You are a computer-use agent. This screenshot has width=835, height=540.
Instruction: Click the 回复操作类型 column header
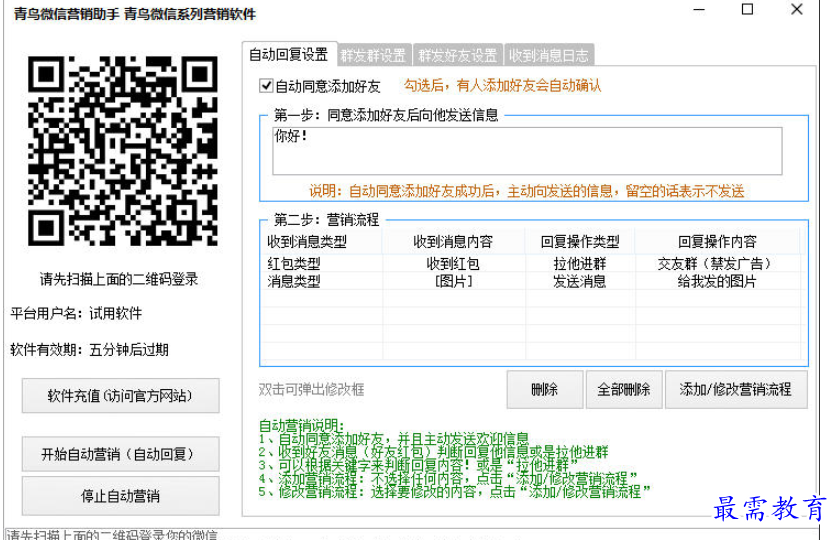(x=580, y=242)
